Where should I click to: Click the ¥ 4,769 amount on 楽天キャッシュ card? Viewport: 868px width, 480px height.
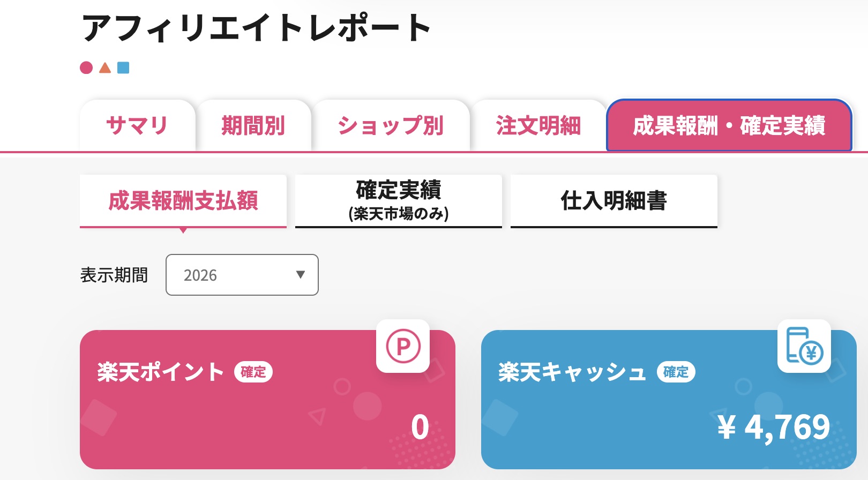click(773, 427)
